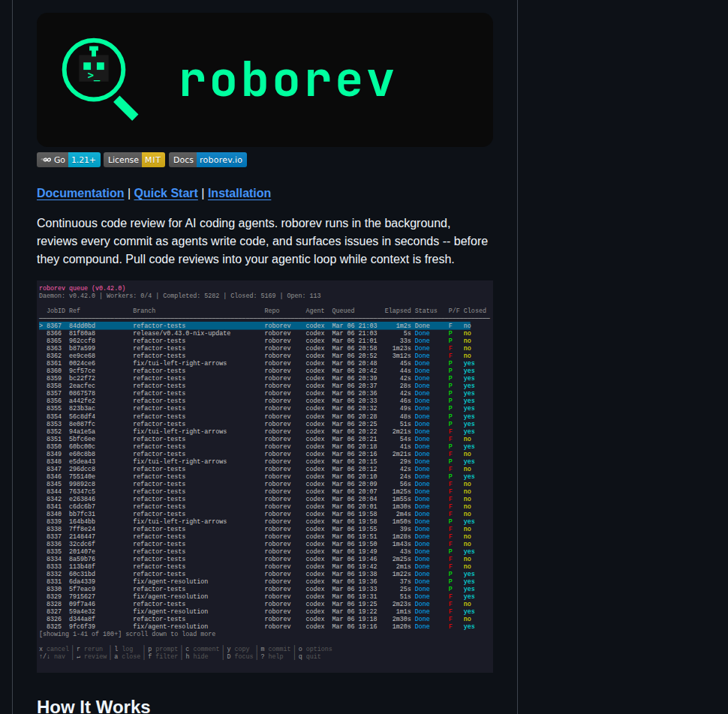
Task: Click the 'p prompt' shortcut hint
Action: pos(163,649)
